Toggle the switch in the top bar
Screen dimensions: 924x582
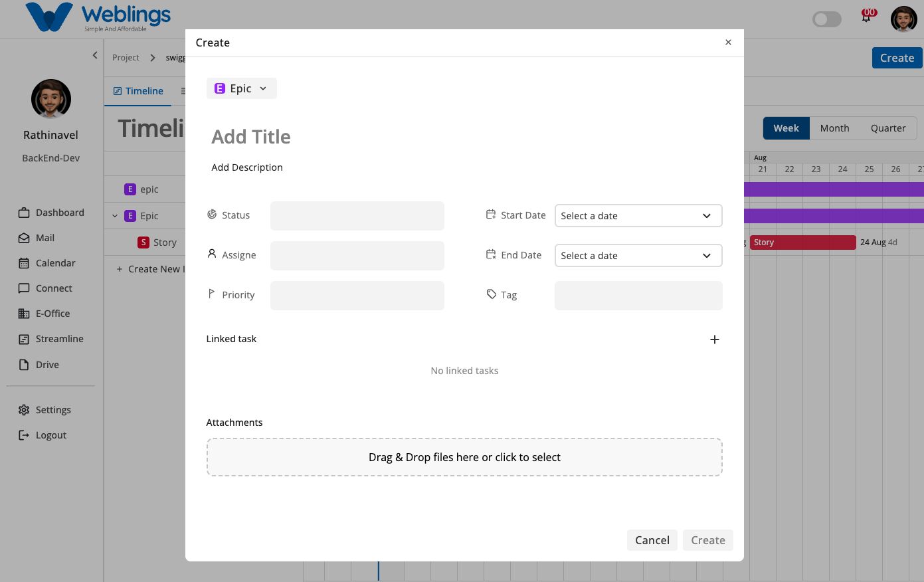tap(827, 19)
